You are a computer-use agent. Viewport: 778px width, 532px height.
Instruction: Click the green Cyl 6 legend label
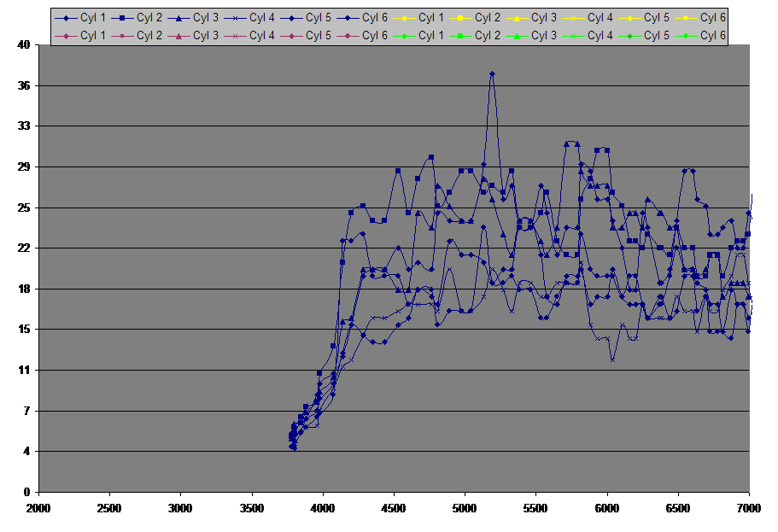(714, 35)
